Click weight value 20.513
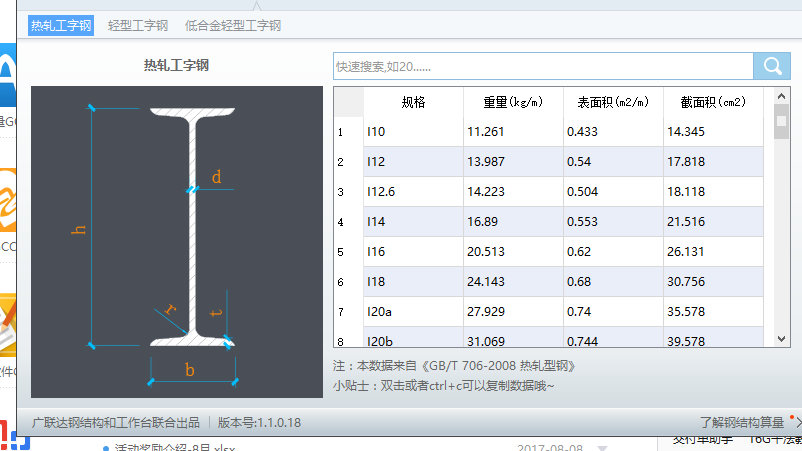Screen dimensions: 802x451 tap(513, 252)
